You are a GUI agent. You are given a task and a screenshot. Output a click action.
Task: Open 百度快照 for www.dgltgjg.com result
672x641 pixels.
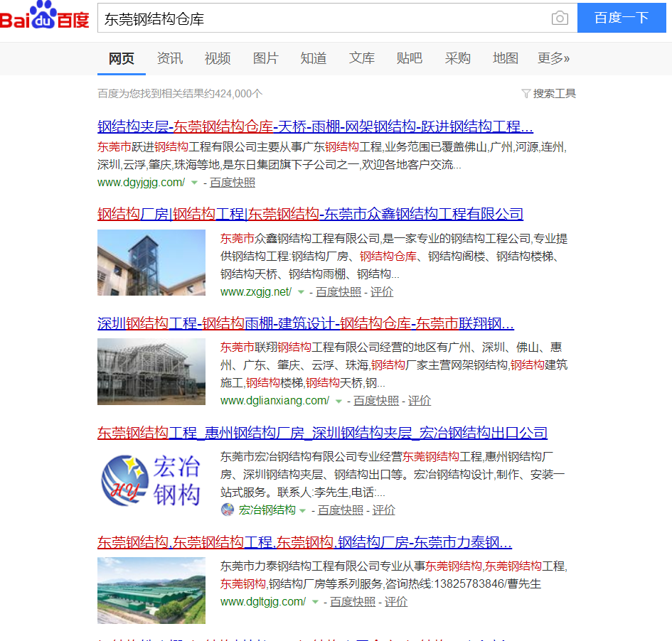pos(353,602)
